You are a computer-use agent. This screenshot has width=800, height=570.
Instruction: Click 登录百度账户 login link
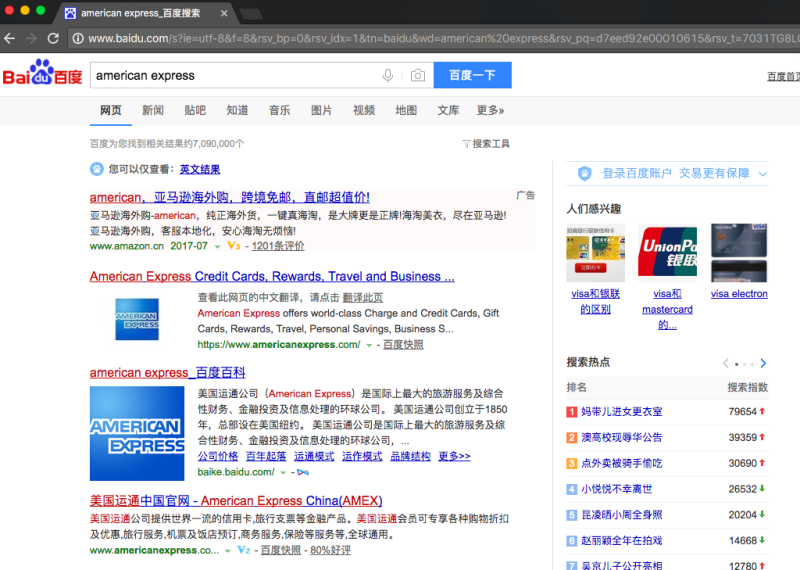click(637, 174)
